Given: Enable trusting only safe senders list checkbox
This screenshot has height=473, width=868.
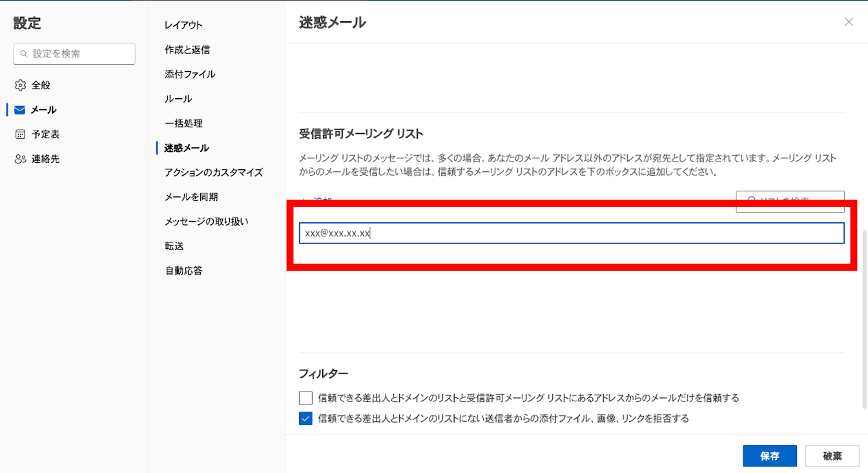Looking at the screenshot, I should coord(305,397).
